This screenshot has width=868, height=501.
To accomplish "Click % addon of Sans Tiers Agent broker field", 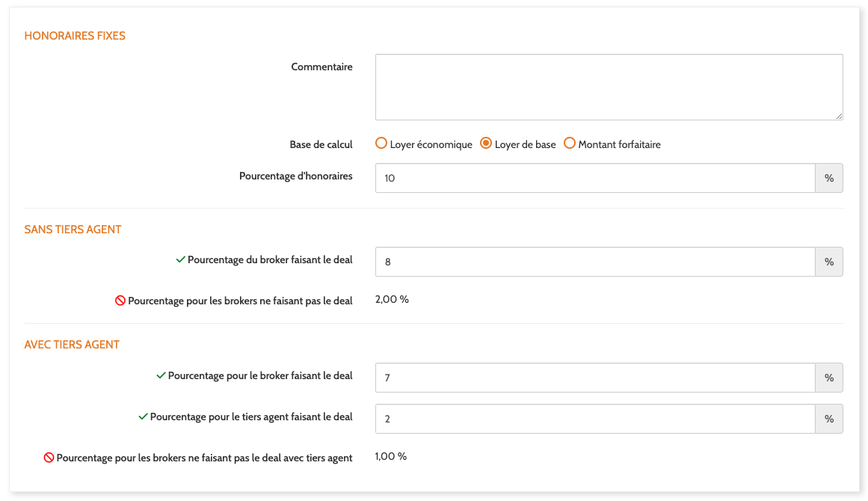I will tap(828, 262).
